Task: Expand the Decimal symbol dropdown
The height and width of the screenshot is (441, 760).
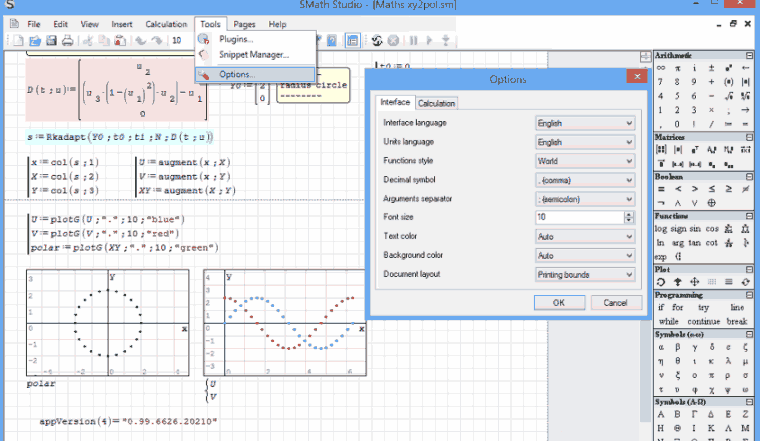Action: [x=585, y=179]
